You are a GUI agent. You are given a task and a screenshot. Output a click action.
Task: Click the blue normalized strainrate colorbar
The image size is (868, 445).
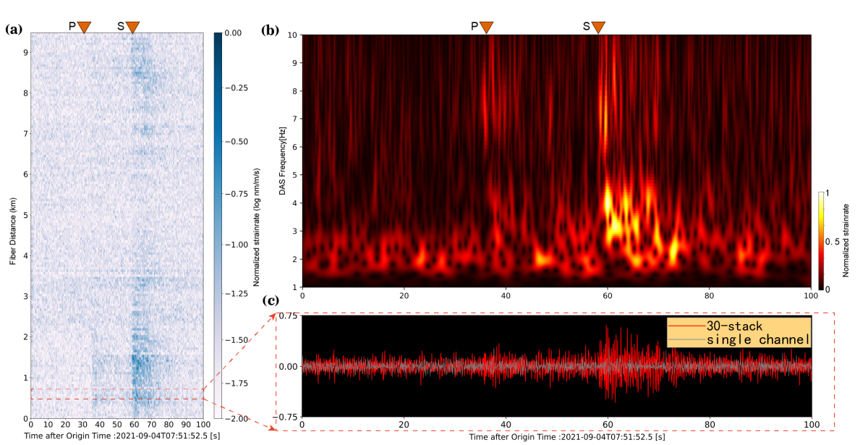coord(219,224)
